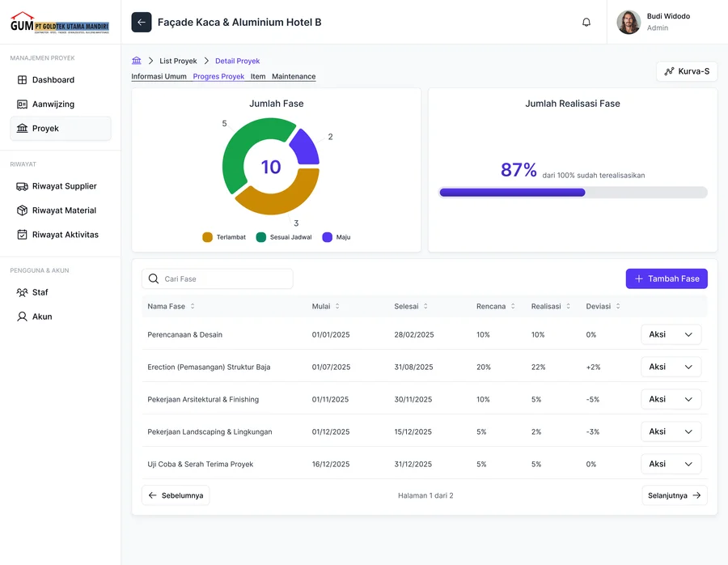Click the 87% realisasi progress bar
The height and width of the screenshot is (565, 728).
click(573, 193)
